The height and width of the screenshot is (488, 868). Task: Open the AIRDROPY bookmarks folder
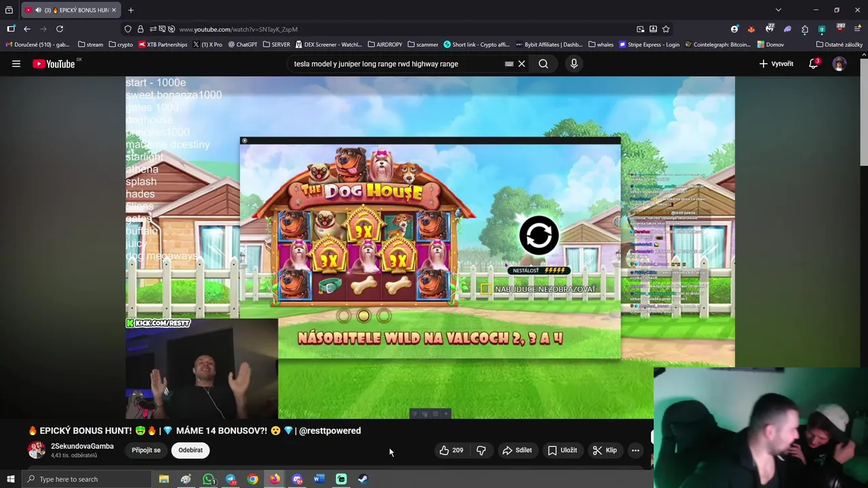tap(385, 45)
